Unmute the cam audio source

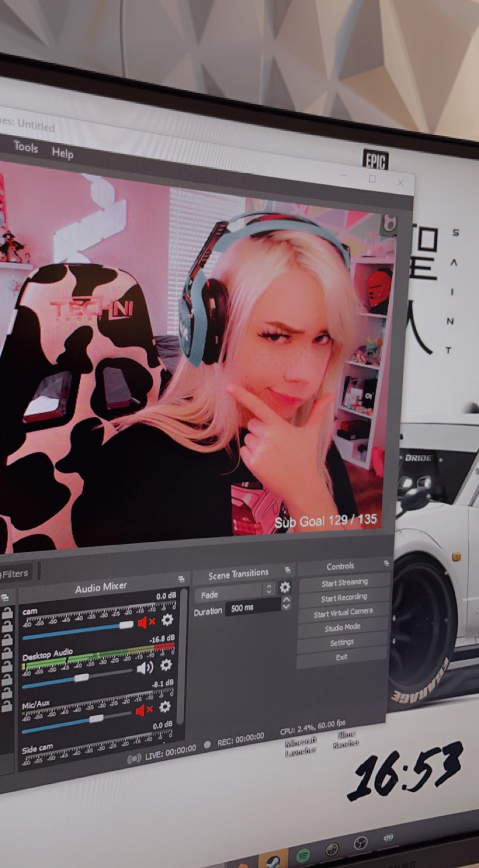point(147,622)
